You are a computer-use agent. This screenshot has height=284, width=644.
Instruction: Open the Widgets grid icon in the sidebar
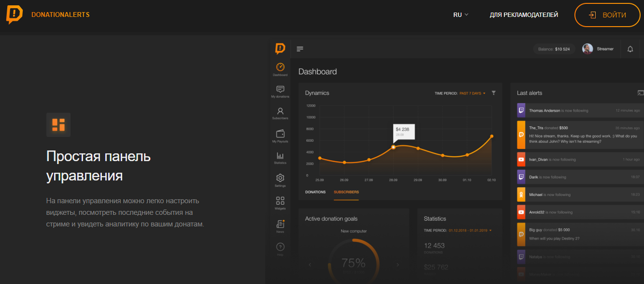click(x=280, y=200)
